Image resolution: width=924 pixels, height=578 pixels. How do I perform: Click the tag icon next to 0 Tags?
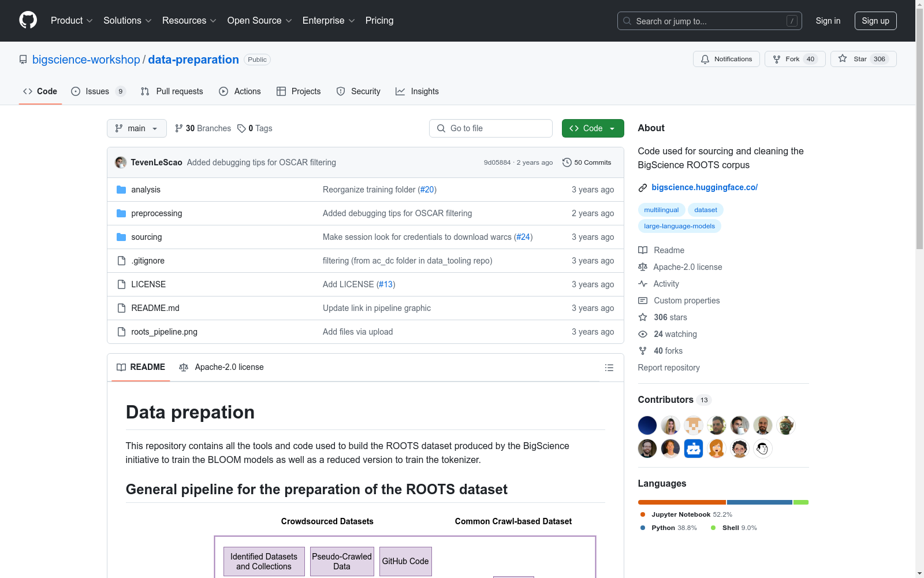tap(241, 128)
